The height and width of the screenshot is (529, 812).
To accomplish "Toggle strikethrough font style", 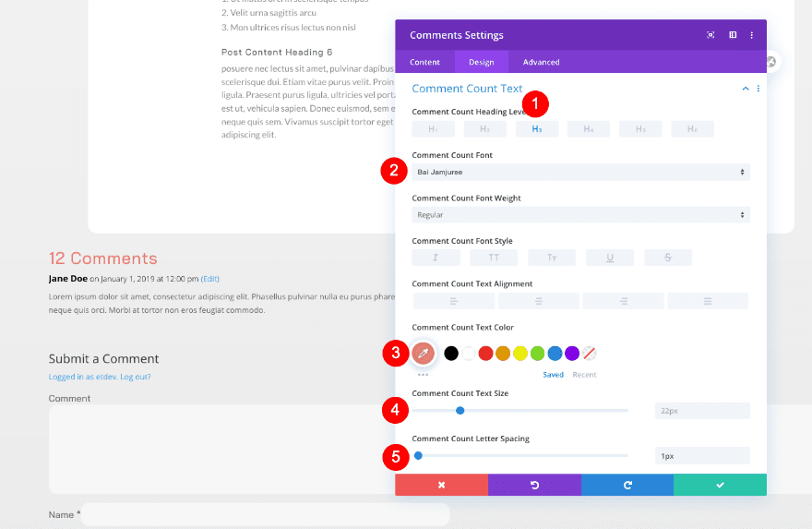I will click(667, 258).
